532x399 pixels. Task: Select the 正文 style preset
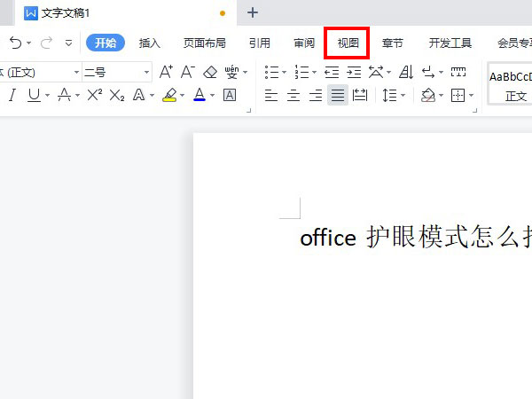[x=515, y=96]
